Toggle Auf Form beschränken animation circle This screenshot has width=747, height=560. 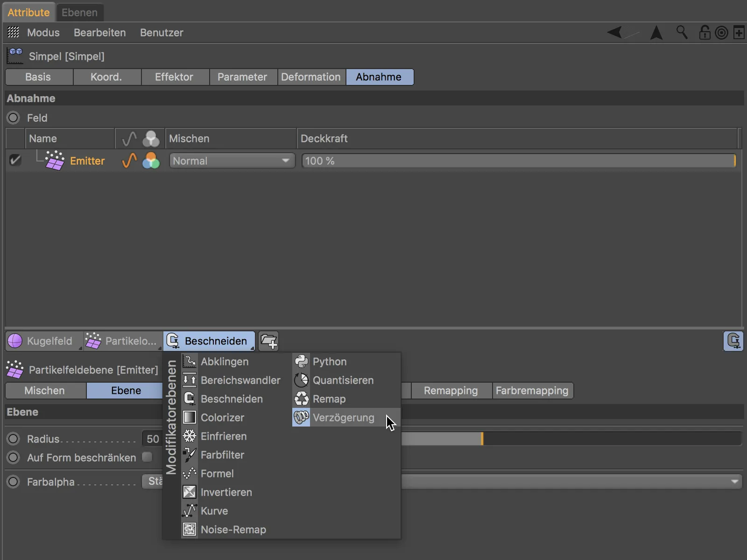(14, 457)
